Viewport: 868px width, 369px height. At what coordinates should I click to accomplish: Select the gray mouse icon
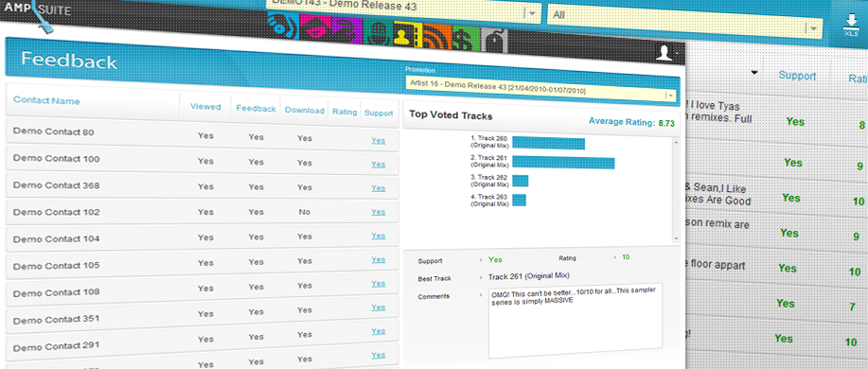494,41
